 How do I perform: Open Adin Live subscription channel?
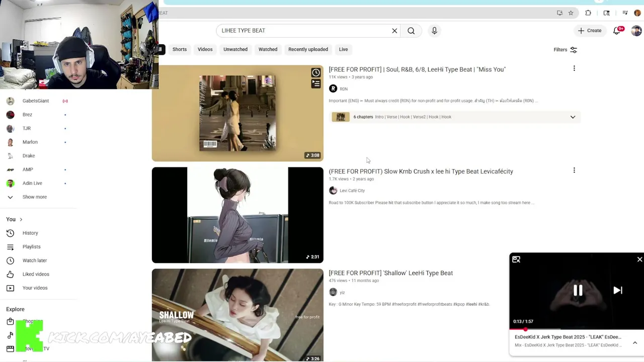32,183
